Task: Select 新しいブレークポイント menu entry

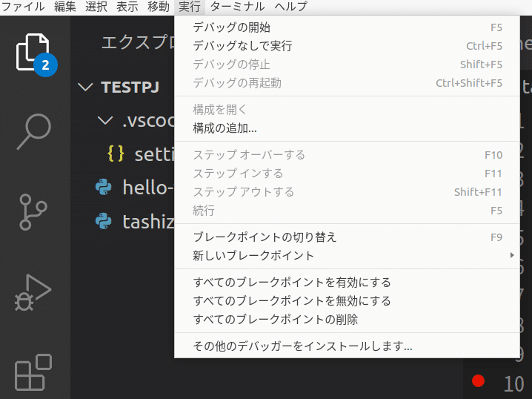Action: click(x=347, y=255)
